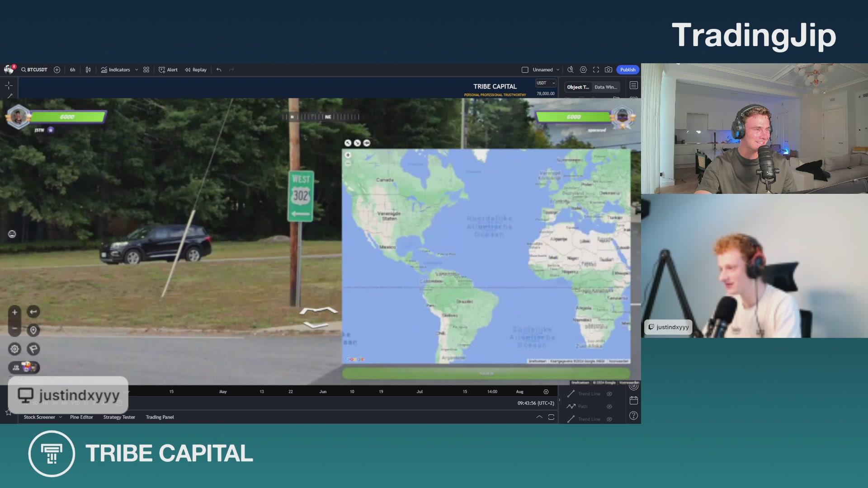Image resolution: width=868 pixels, height=488 pixels.
Task: Undo the last chart action
Action: (219, 70)
